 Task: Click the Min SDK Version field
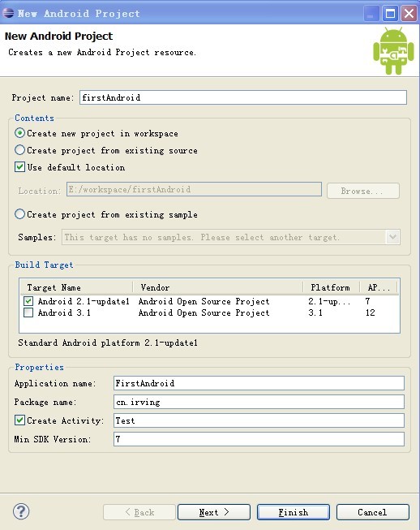click(x=259, y=439)
